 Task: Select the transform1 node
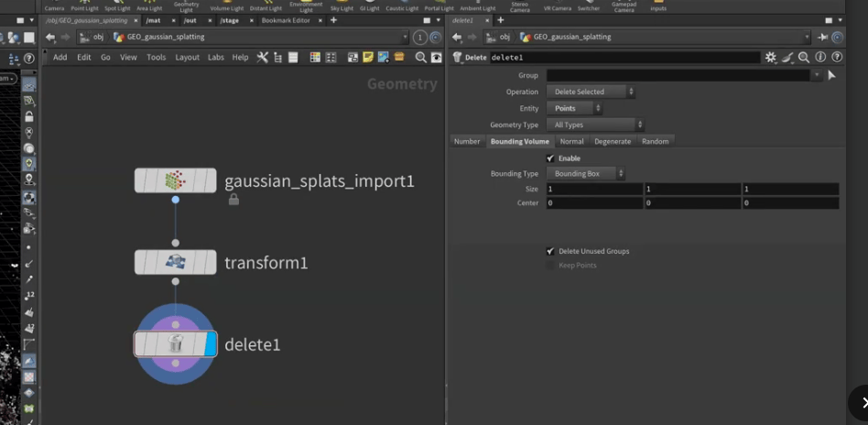[x=175, y=263]
